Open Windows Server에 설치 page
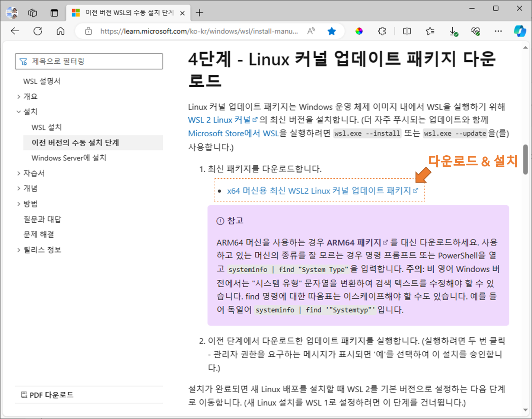 [69, 158]
